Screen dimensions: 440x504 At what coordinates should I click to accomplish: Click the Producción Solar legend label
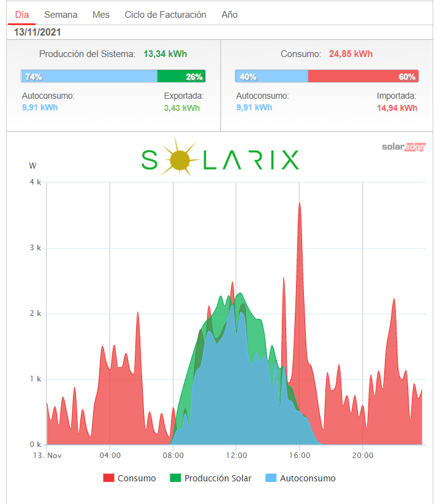[218, 478]
